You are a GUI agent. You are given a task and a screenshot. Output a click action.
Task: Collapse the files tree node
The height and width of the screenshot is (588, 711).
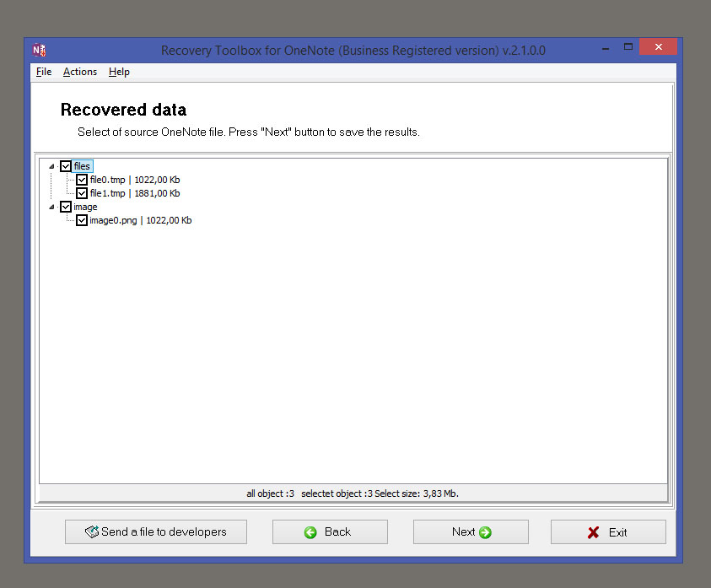[x=52, y=166]
